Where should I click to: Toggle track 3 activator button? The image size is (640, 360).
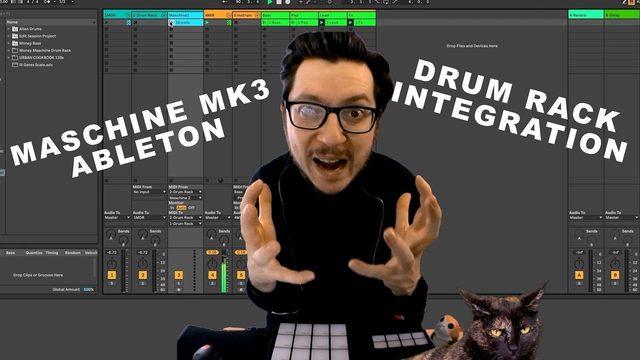[x=178, y=275]
